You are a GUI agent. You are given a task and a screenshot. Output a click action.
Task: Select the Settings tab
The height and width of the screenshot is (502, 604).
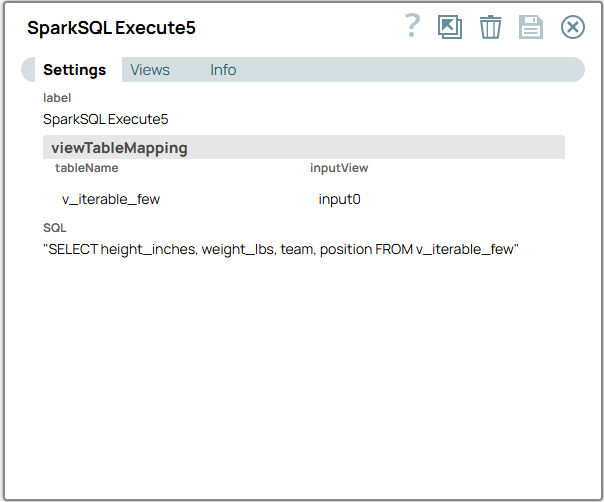pos(74,70)
